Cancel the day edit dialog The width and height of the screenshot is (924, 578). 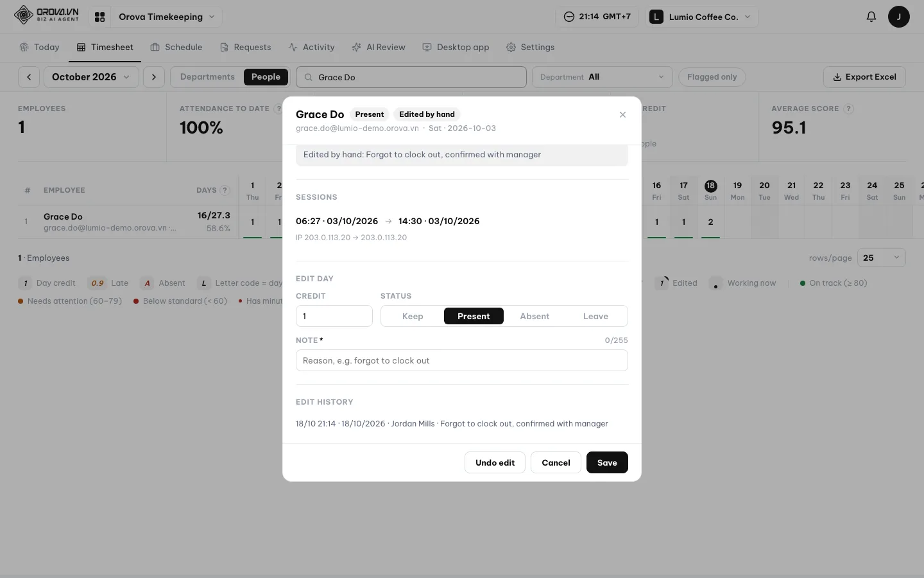(556, 462)
